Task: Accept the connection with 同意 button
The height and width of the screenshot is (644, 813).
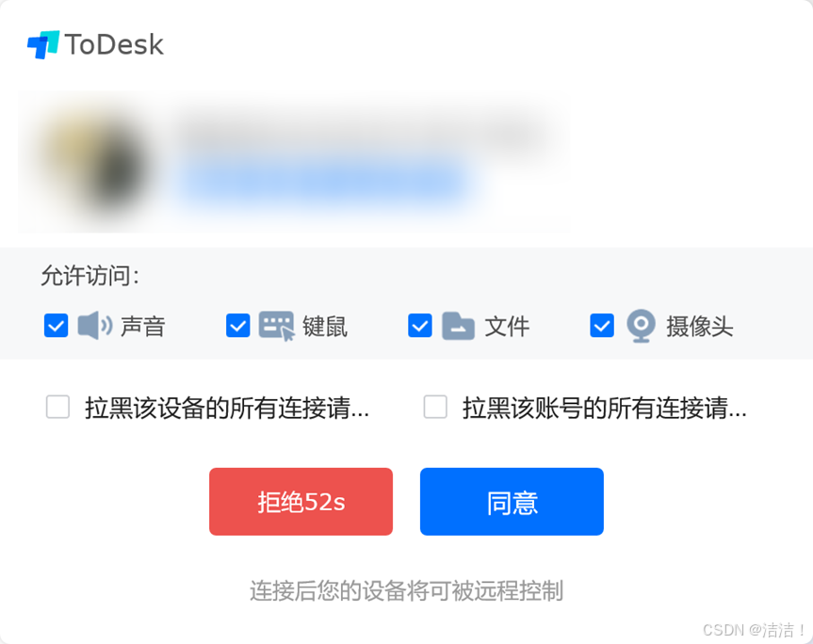Action: (512, 502)
